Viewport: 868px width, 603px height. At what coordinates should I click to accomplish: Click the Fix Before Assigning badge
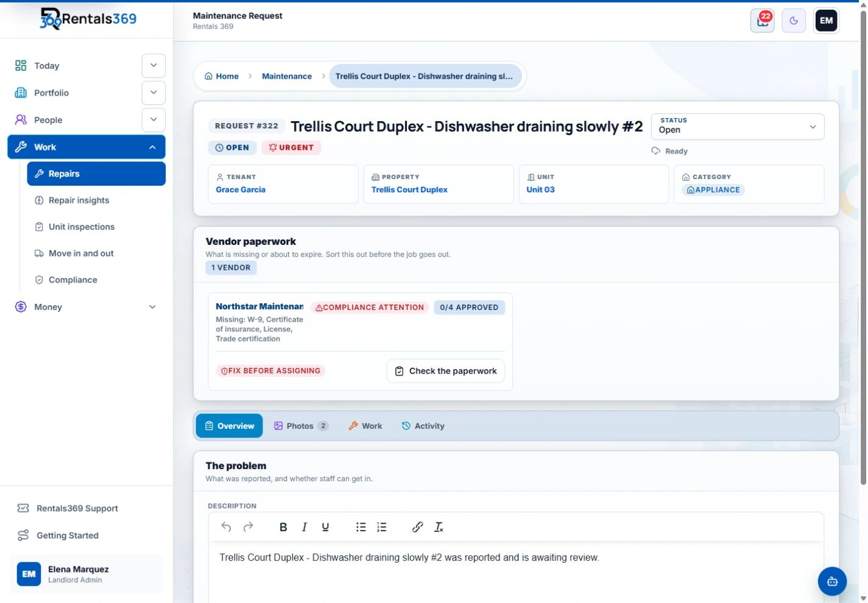pos(270,371)
